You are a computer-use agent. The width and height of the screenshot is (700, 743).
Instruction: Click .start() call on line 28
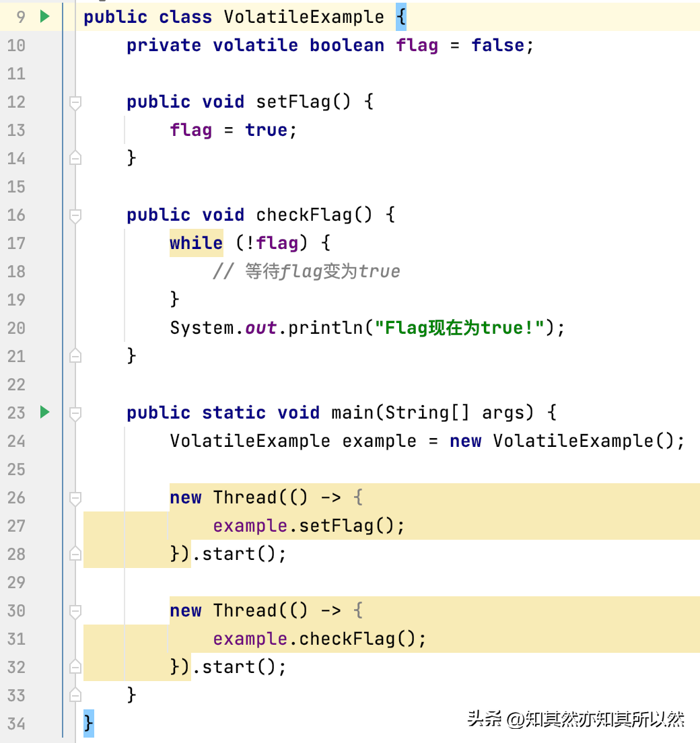pos(234,554)
